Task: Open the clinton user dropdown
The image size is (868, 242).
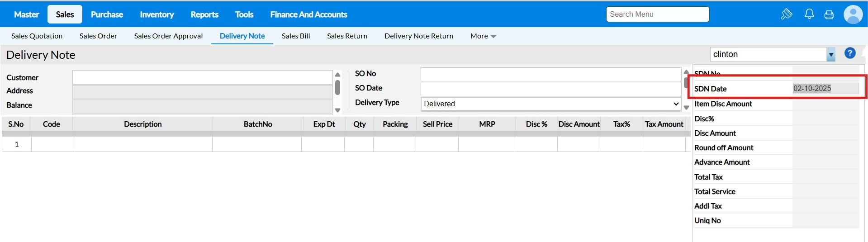Action: coord(830,55)
